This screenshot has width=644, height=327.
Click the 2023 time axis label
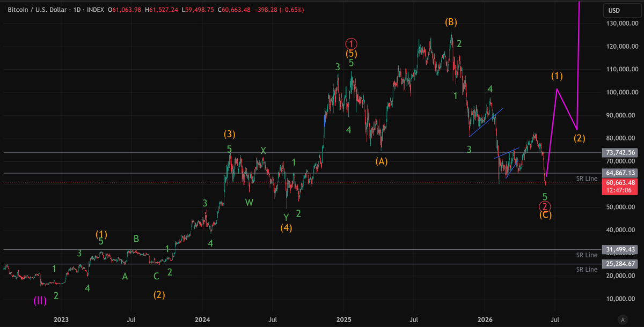(x=61, y=319)
